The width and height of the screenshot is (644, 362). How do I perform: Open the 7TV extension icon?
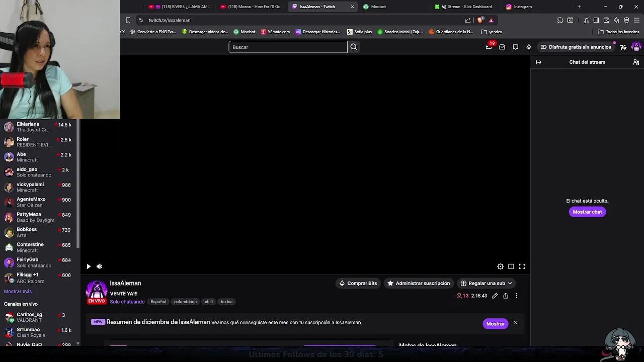(x=623, y=47)
